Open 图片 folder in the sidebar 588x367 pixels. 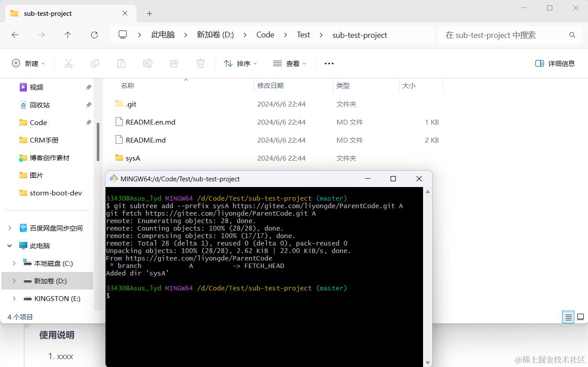coord(36,175)
